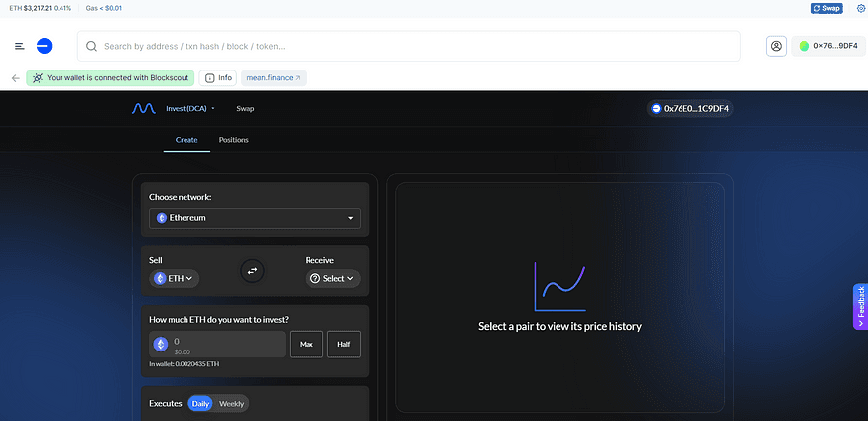Click the price history chart icon
Image resolution: width=868 pixels, height=421 pixels.
(559, 286)
